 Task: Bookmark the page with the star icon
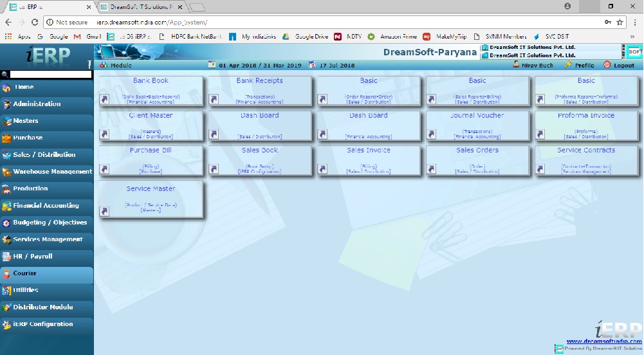620,22
